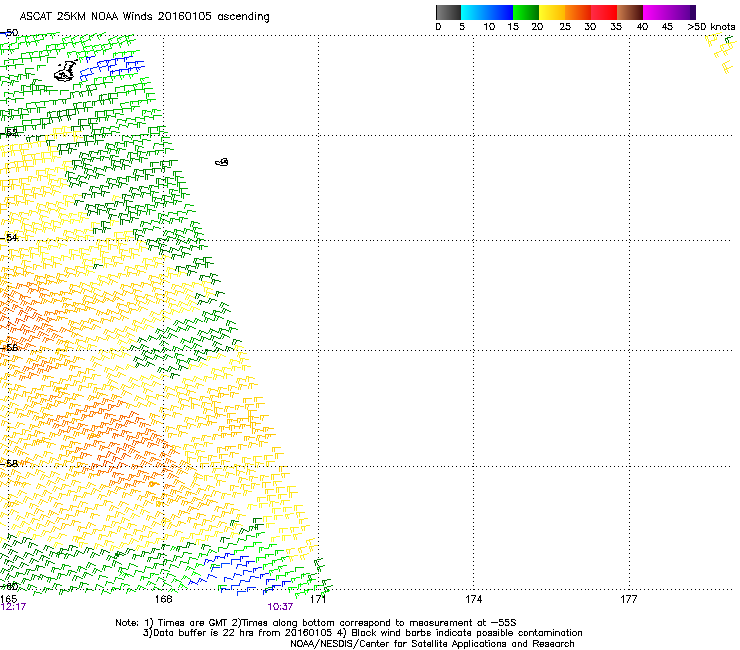Click the gray 0-5 knots color segment

(x=448, y=12)
